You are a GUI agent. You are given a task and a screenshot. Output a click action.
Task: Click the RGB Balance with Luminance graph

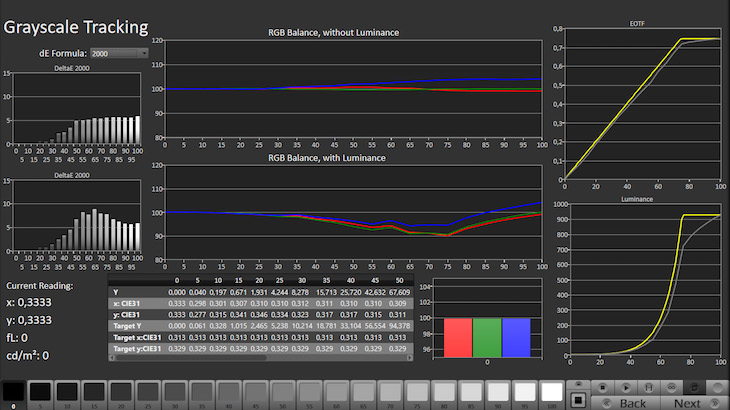tap(353, 213)
